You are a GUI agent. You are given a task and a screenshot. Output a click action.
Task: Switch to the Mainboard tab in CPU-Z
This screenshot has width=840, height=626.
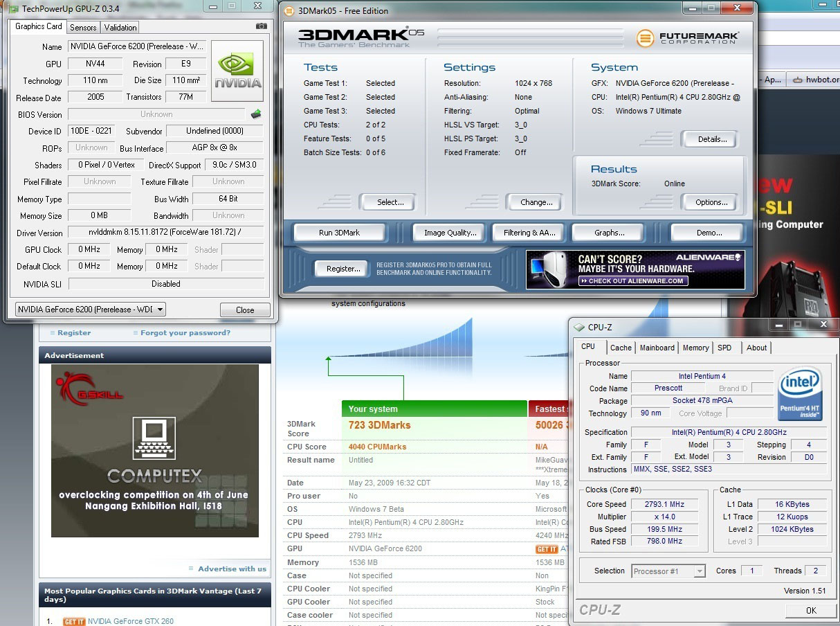pos(657,348)
